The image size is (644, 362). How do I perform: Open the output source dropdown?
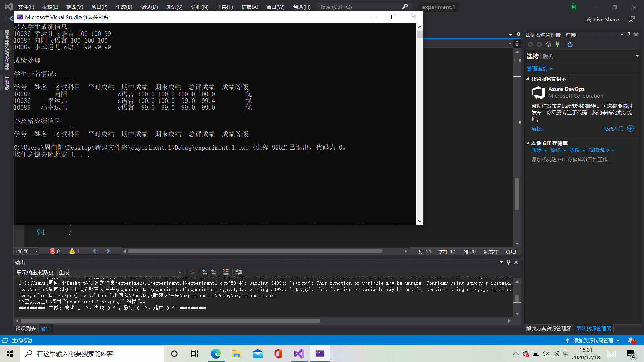pos(180,273)
